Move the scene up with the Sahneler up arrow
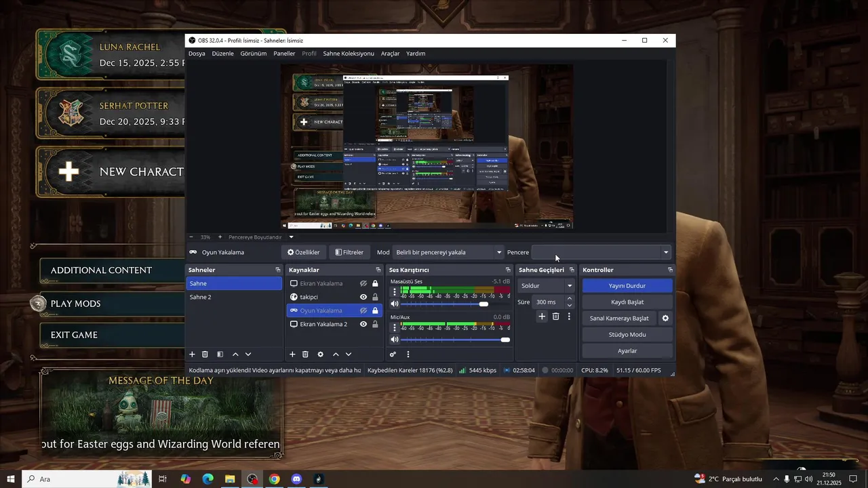Image resolution: width=868 pixels, height=488 pixels. point(235,354)
